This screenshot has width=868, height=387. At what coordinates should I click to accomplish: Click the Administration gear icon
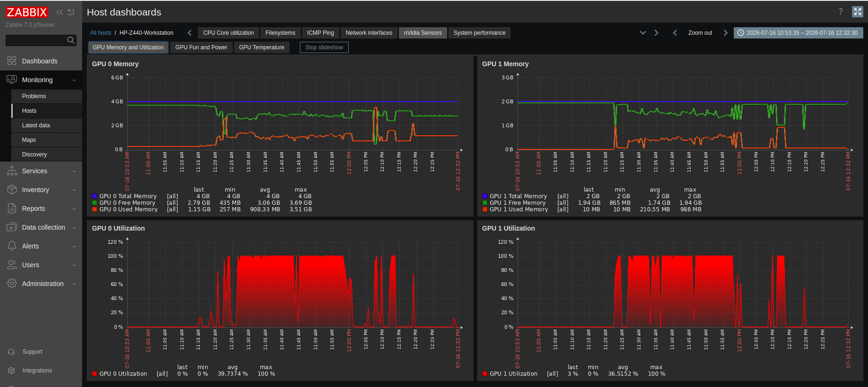point(12,284)
